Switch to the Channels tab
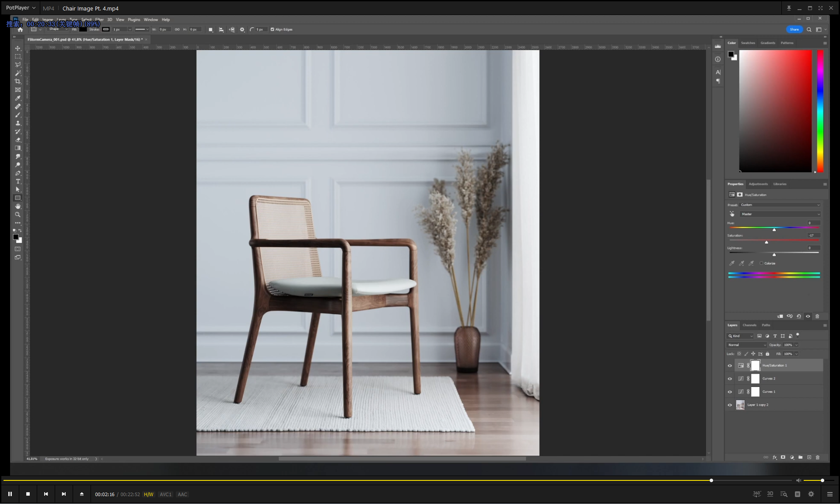Image resolution: width=840 pixels, height=504 pixels. [x=749, y=325]
